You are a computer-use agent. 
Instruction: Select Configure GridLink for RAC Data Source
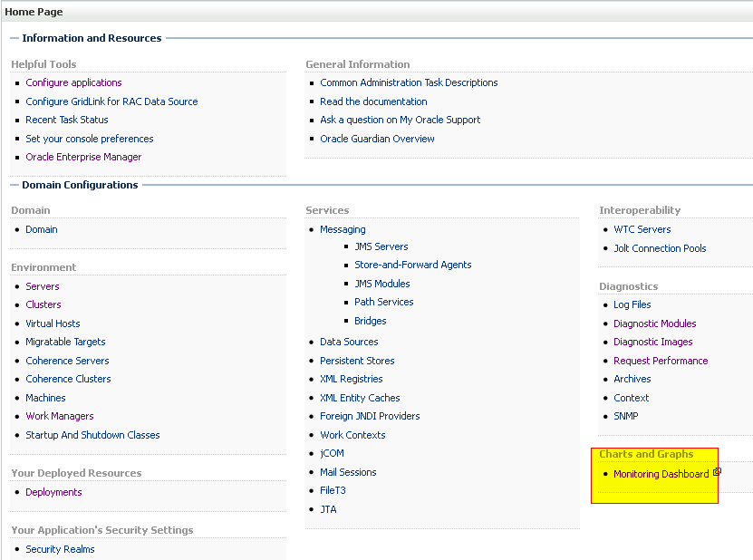tap(111, 101)
